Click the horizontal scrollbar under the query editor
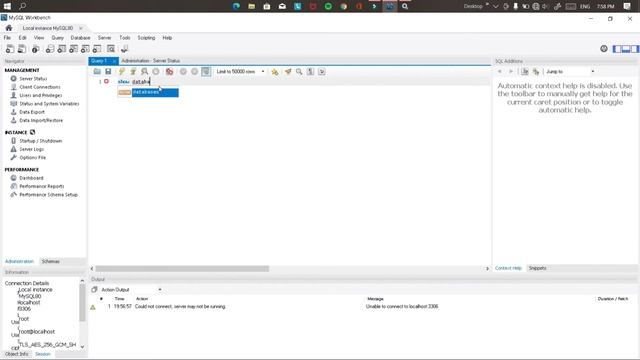 click(x=182, y=269)
